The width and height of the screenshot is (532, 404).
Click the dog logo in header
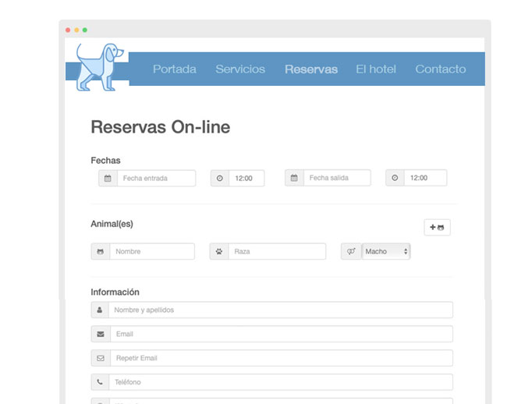[99, 68]
